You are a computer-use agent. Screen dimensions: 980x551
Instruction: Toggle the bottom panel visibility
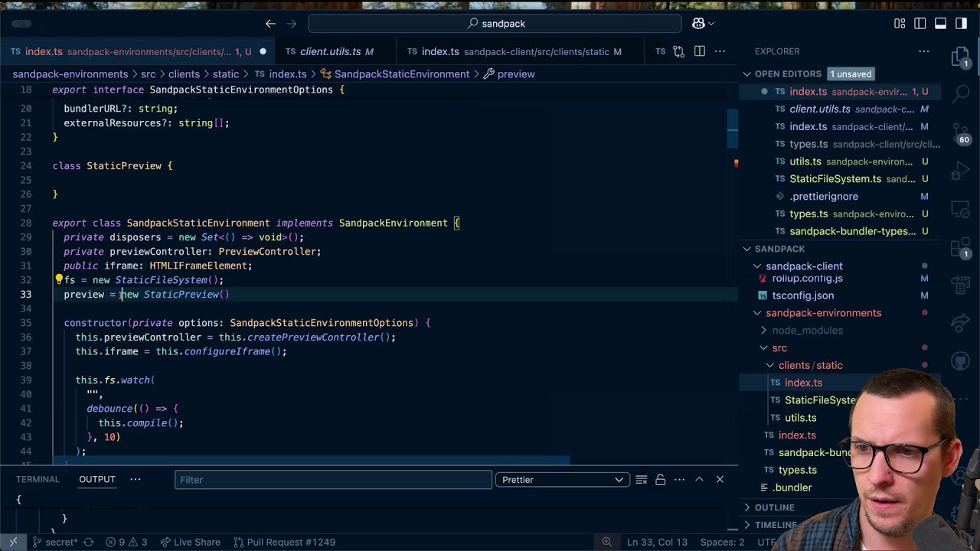[x=941, y=24]
